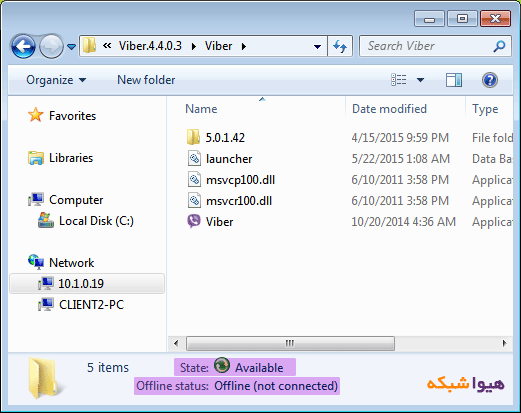Click date 5/22/2015 1:08 AM
Screen dimensions: 521x413
pos(401,159)
